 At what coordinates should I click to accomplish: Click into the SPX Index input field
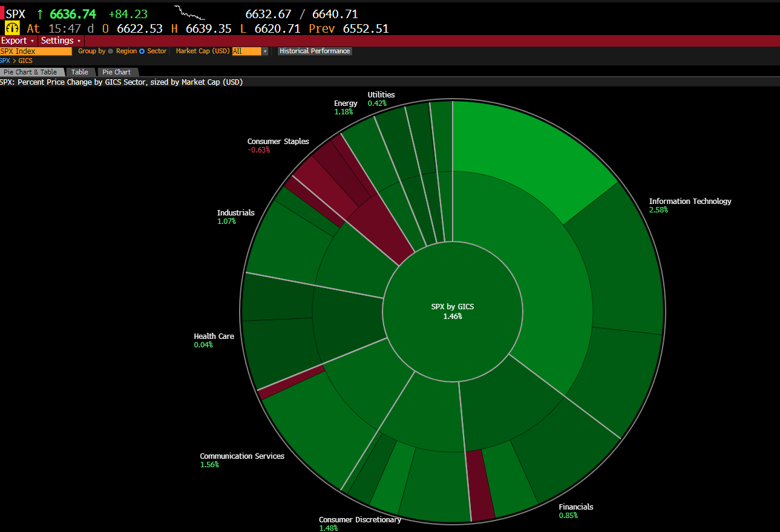point(35,51)
